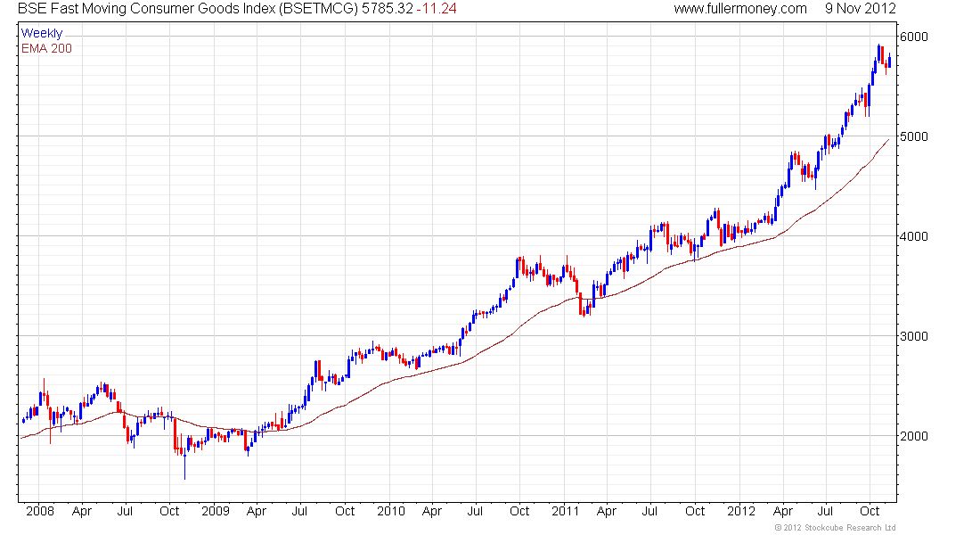The height and width of the screenshot is (535, 980).
Task: Click the Jul label following 2012
Action: pos(826,511)
